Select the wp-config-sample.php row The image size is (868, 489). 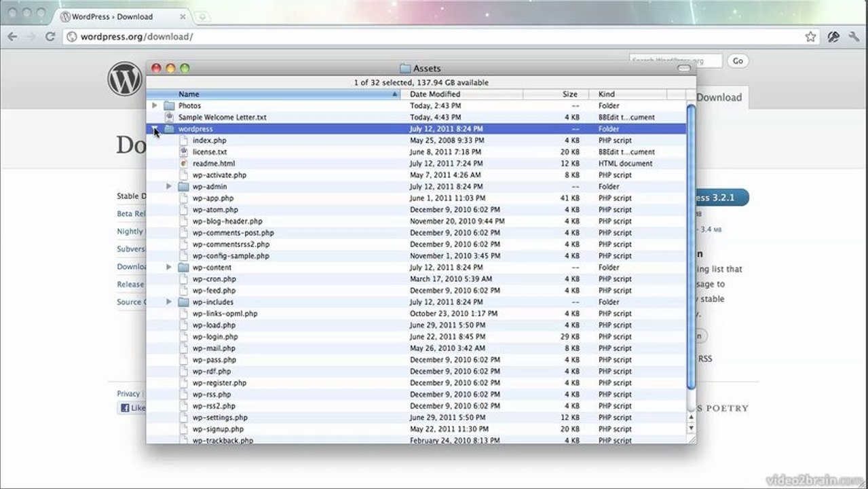click(417, 256)
